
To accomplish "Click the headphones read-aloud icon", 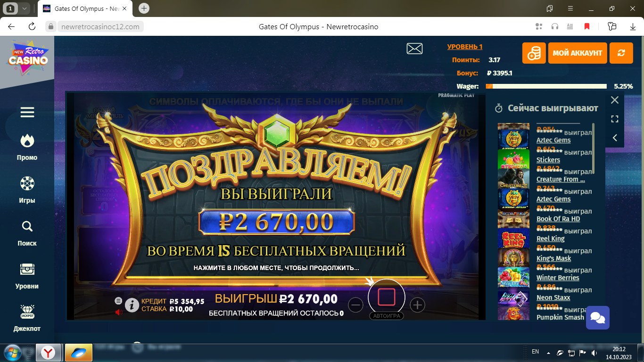I will tap(555, 26).
